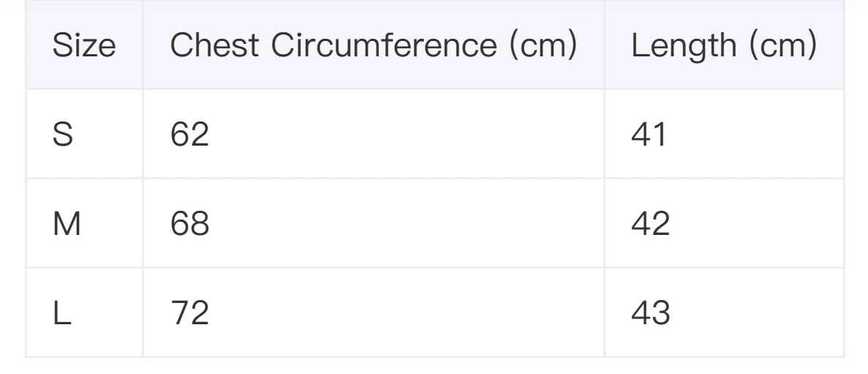The height and width of the screenshot is (374, 868).
Task: Click the word Circumference in the header
Action: tap(384, 45)
